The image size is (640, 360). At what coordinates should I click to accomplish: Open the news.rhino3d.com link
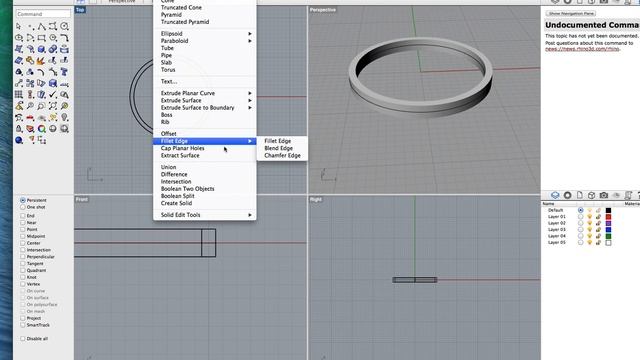click(x=582, y=49)
